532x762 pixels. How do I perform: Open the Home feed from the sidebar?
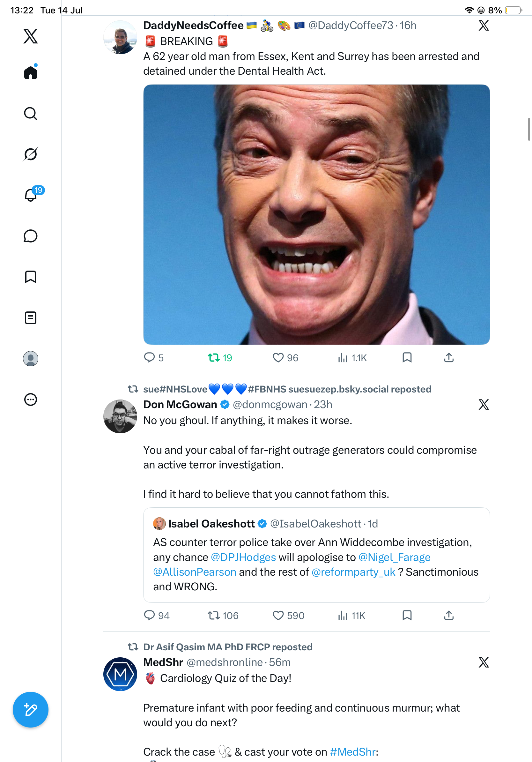pos(31,72)
